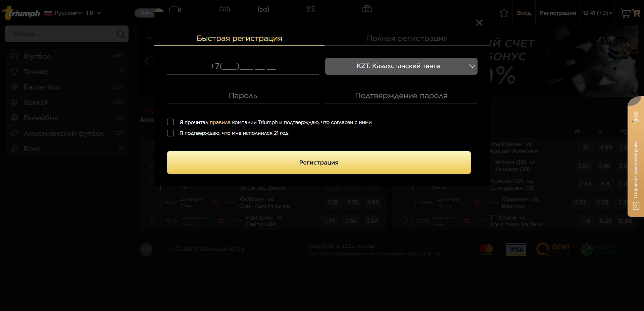Open the Jivo chat widget
644x311 pixels.
[636, 157]
